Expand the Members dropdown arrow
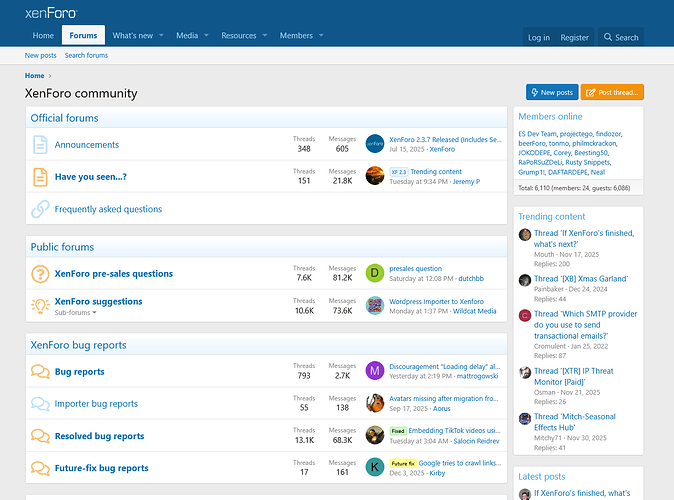The image size is (674, 500). (x=321, y=36)
